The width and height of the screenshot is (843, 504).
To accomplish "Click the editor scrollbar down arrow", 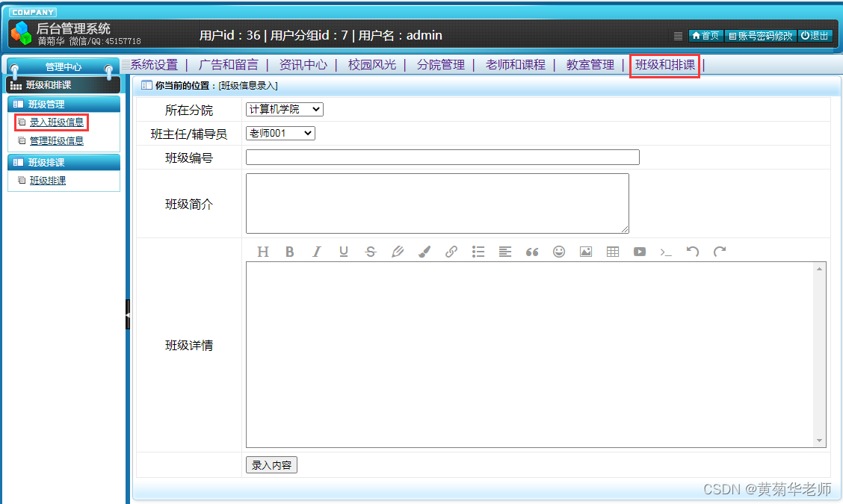I will [x=819, y=441].
